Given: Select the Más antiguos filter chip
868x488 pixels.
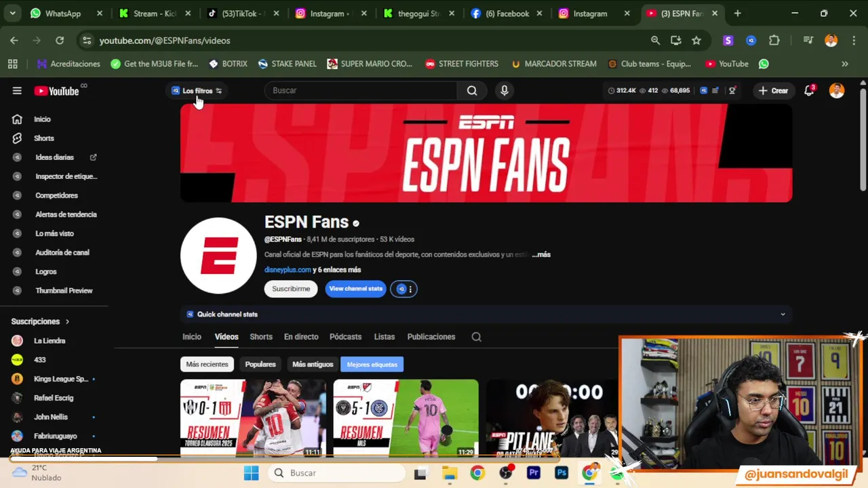Looking at the screenshot, I should point(313,365).
